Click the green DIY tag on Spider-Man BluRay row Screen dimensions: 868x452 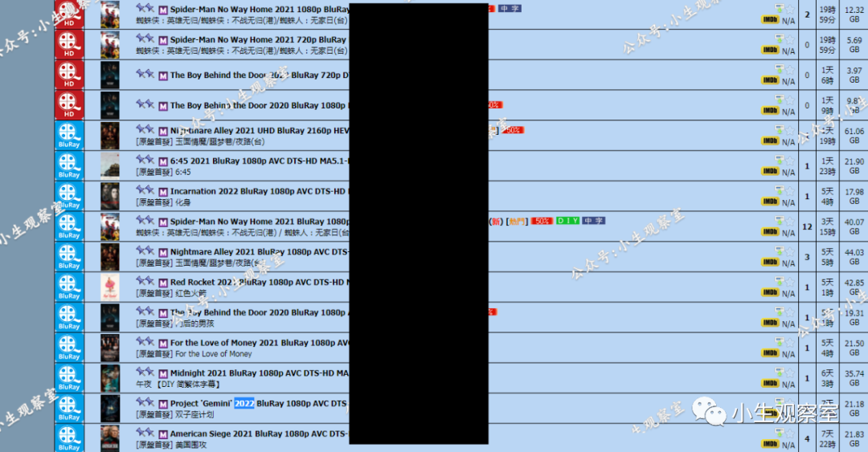click(567, 221)
